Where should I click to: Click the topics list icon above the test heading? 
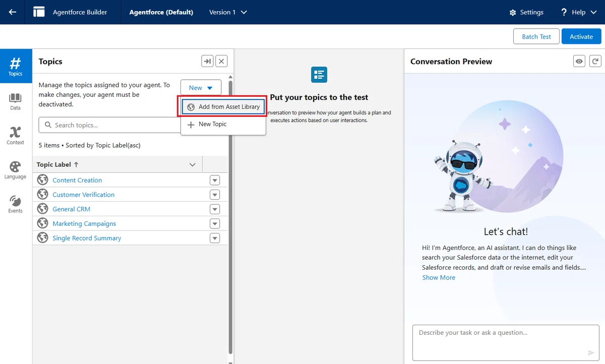319,75
